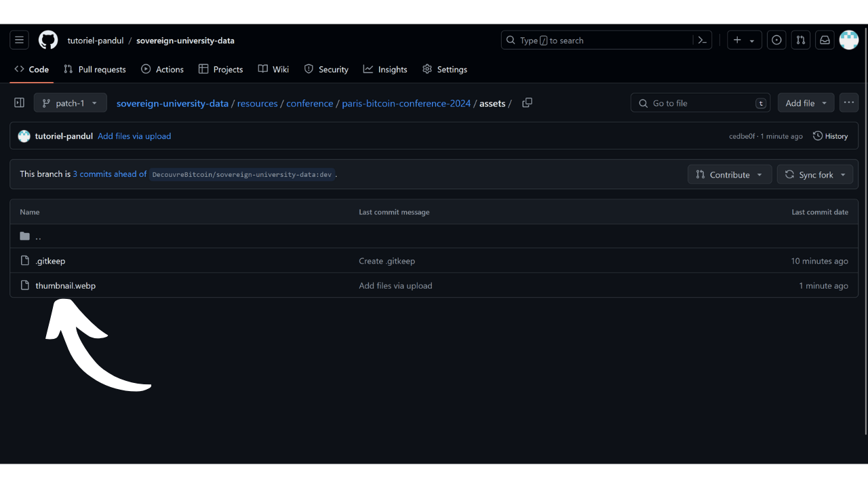868x488 pixels.
Task: Open the user avatar profile menu
Action: pos(849,40)
